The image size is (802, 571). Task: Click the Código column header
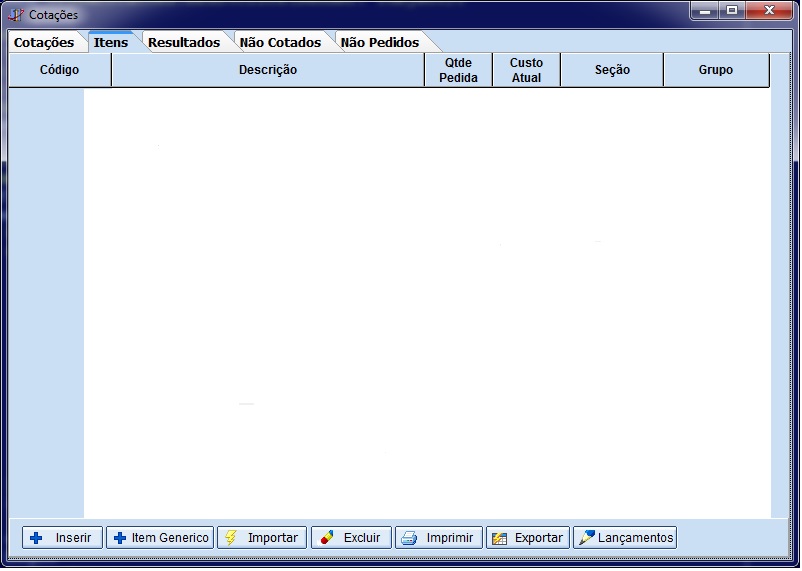click(x=60, y=70)
